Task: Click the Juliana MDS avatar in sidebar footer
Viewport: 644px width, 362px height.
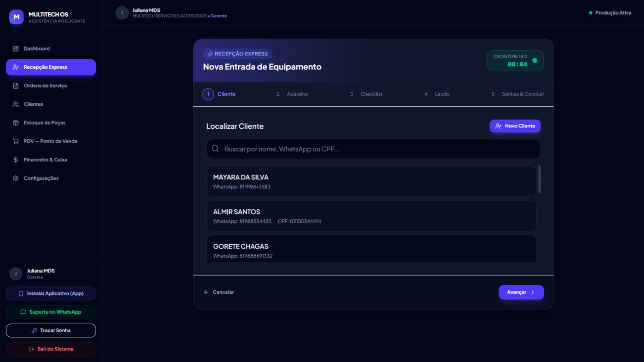Action: [x=16, y=274]
